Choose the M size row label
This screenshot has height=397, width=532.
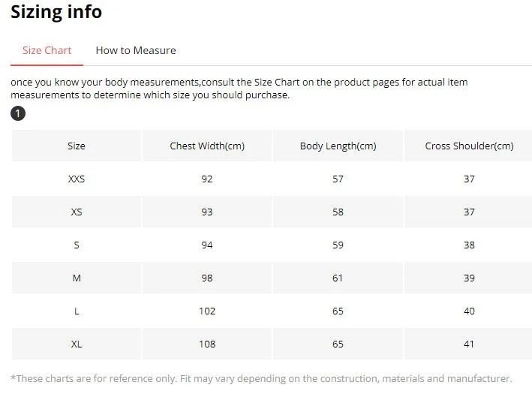pyautogui.click(x=77, y=278)
